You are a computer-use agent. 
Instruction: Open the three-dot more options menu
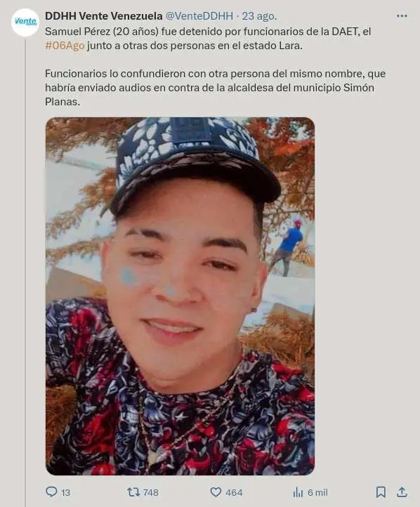coord(402,16)
